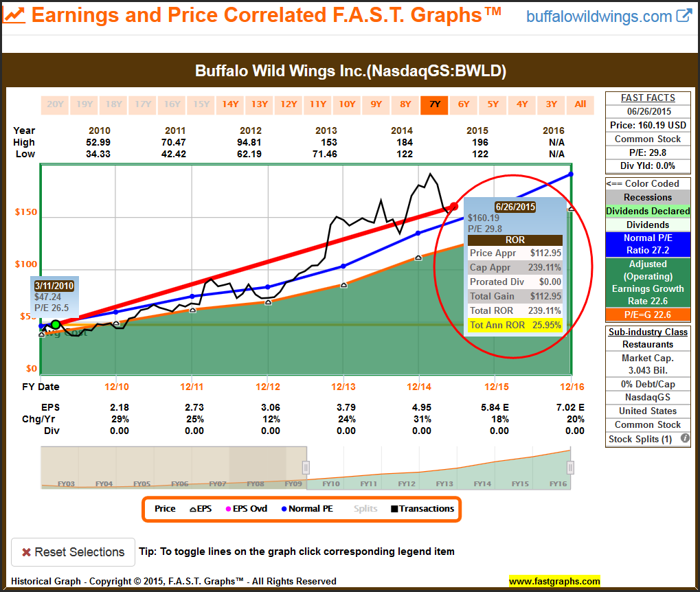Click the red X icon in Reset Selections
This screenshot has width=700, height=592.
click(26, 552)
